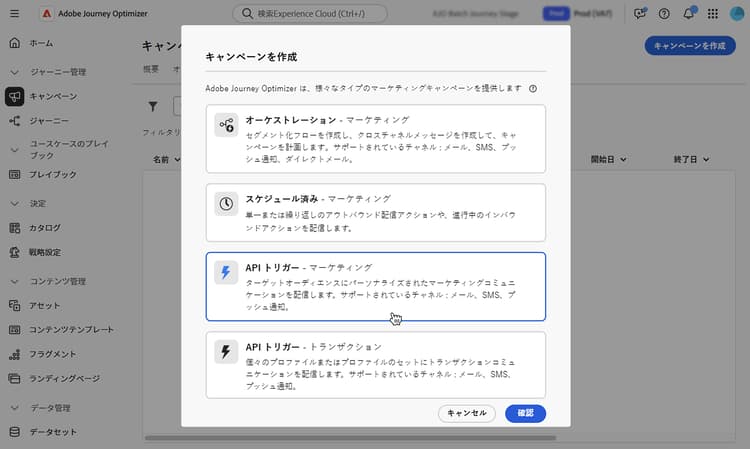Screen dimensions: 750x449
Task: Click the blue lightning bolt icon
Action: click(x=226, y=273)
